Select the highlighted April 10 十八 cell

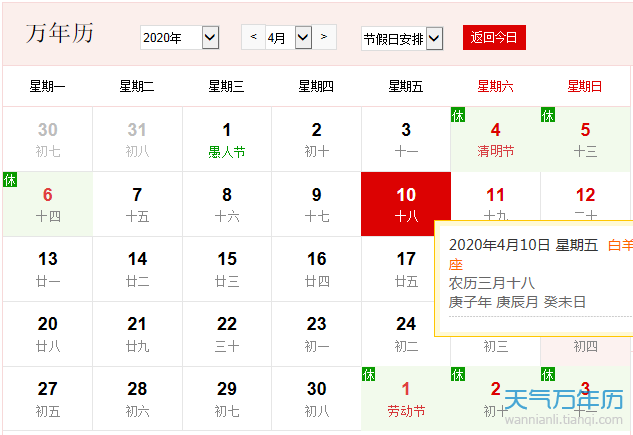pos(406,204)
